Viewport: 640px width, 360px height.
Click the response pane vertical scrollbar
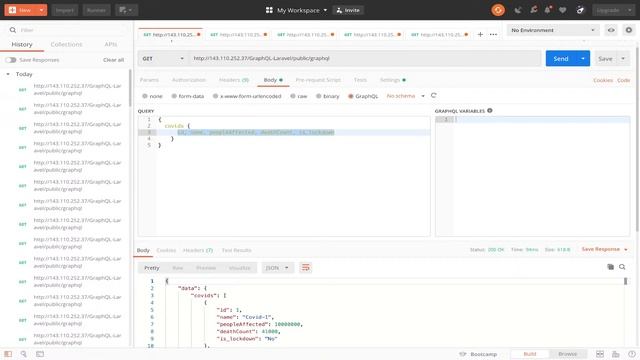[x=626, y=281]
